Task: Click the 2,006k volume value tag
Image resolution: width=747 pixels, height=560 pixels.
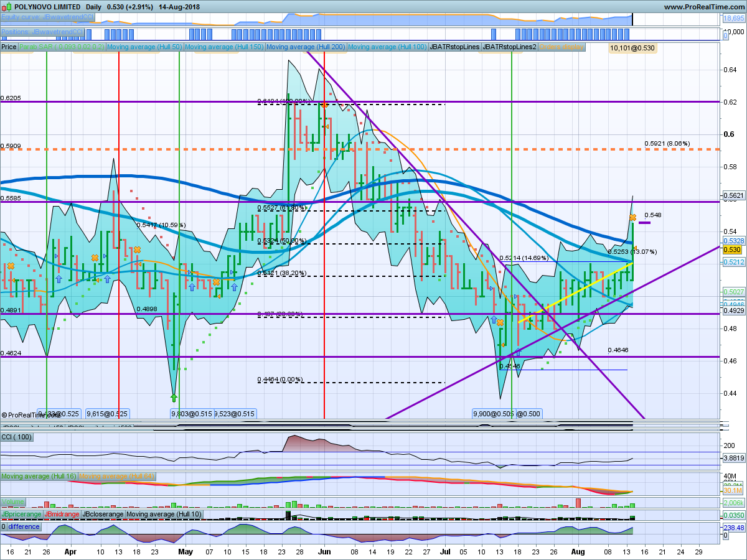Action: point(735,502)
